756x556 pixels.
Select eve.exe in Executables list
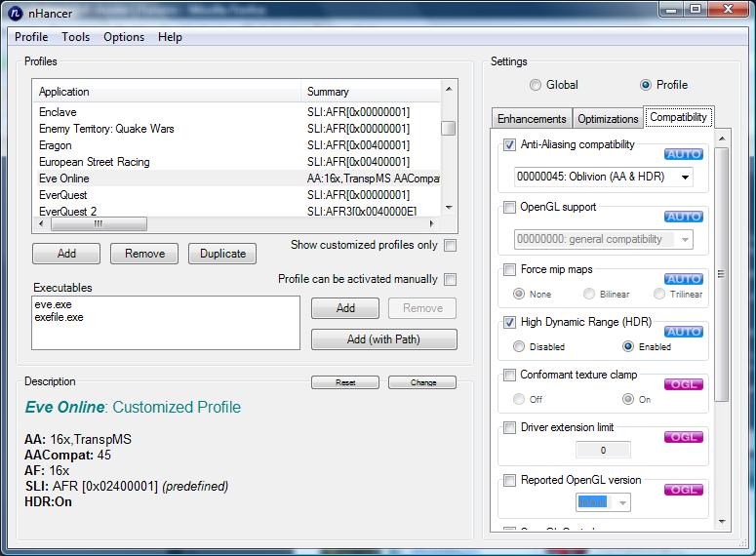(x=53, y=304)
